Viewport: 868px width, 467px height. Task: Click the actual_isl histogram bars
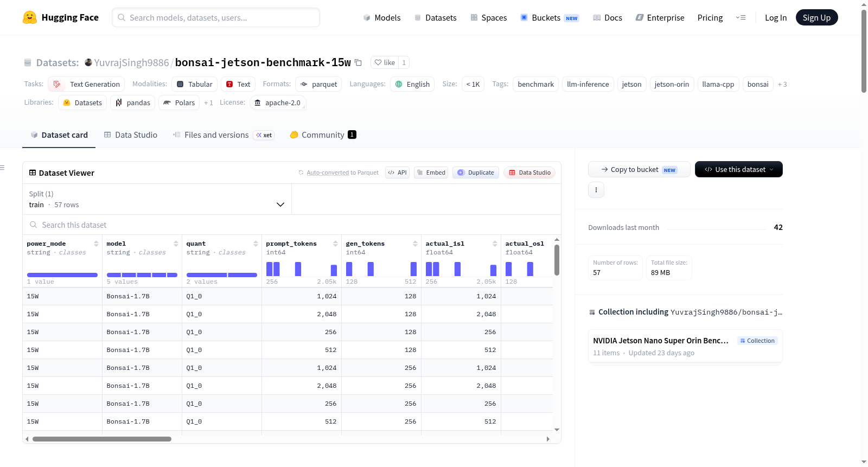pos(461,269)
